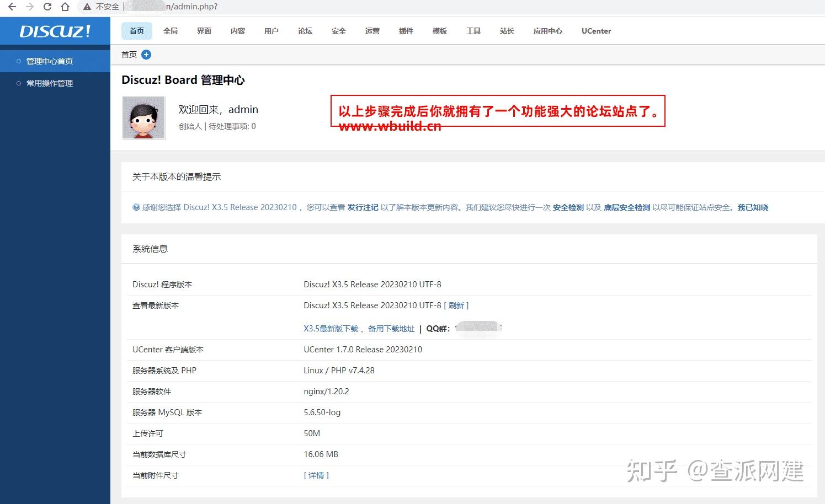This screenshot has width=825, height=504.
Task: Click 刷新 to refresh version info
Action: point(457,305)
